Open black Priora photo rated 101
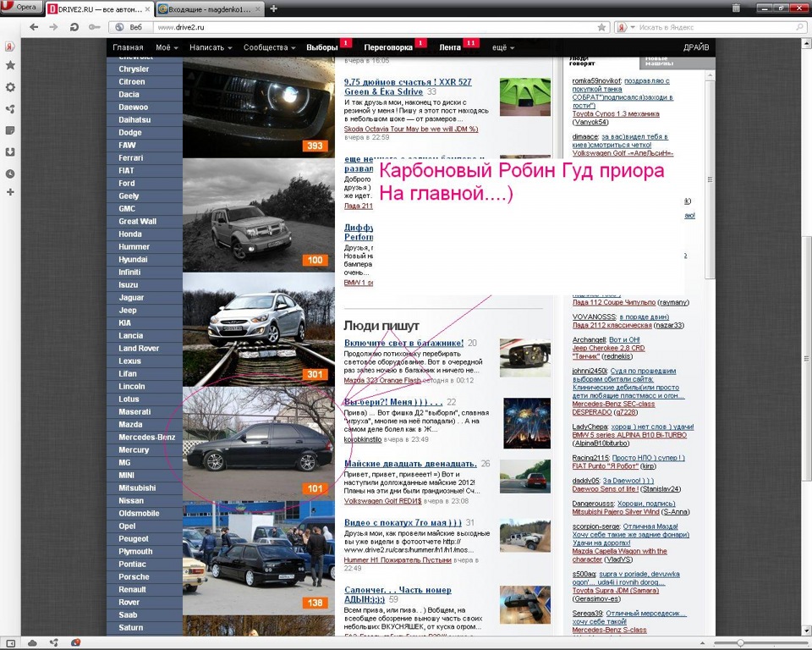The image size is (812, 650). (x=259, y=443)
